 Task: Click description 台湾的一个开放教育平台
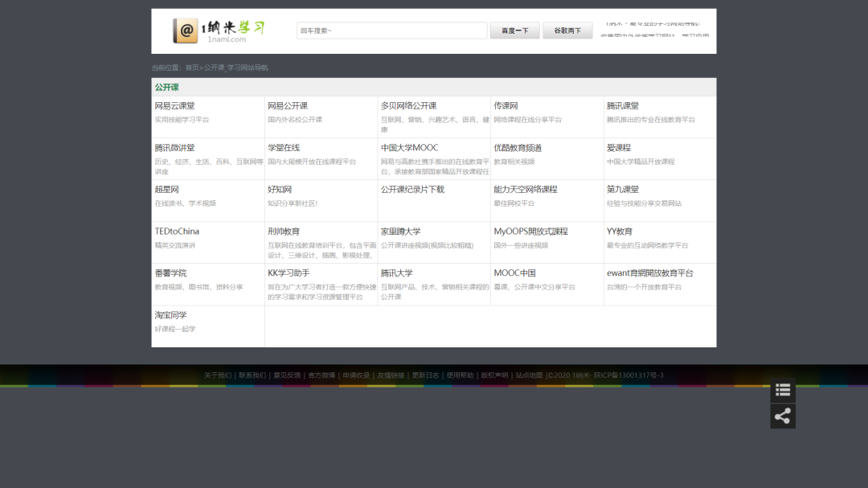tap(644, 287)
